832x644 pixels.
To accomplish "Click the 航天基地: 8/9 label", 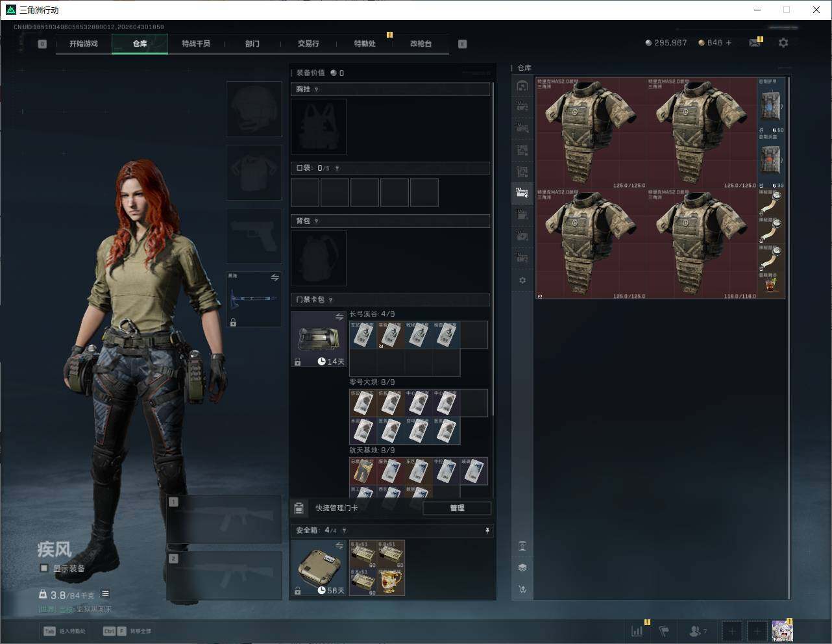I will pos(372,451).
